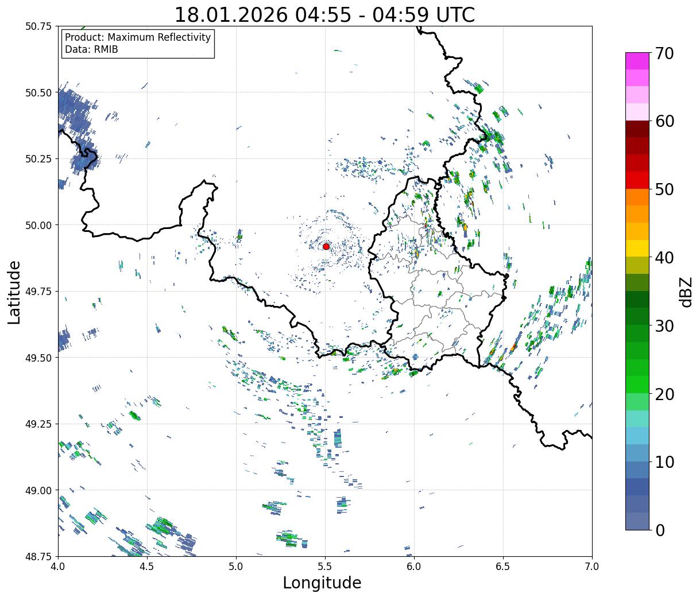
Task: Click the red radar location marker
Action: [x=326, y=246]
